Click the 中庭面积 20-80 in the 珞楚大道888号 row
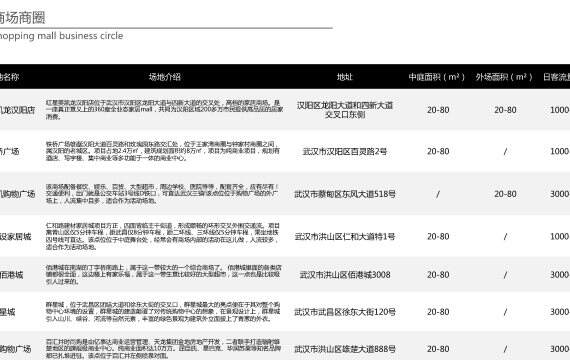 438,349
